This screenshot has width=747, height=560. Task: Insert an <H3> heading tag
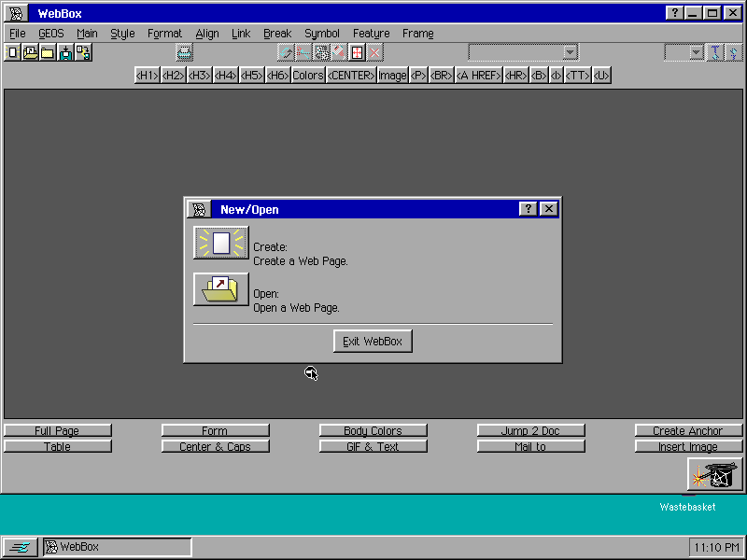tap(199, 76)
